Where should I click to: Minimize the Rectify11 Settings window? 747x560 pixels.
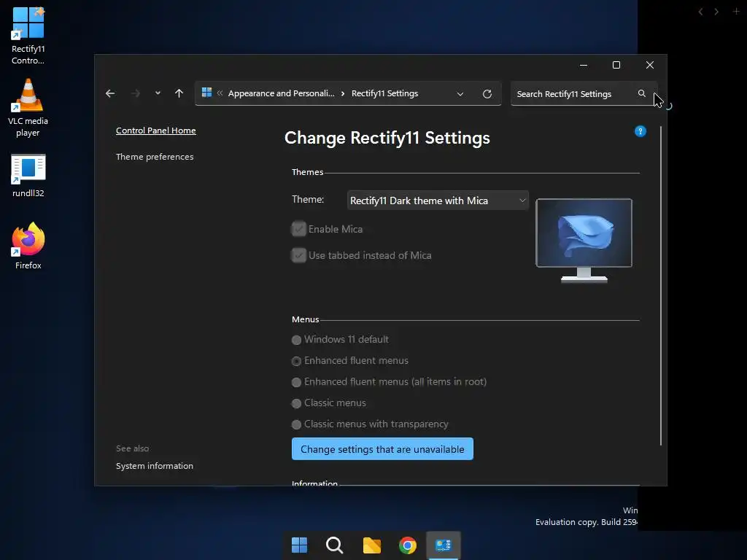583,65
